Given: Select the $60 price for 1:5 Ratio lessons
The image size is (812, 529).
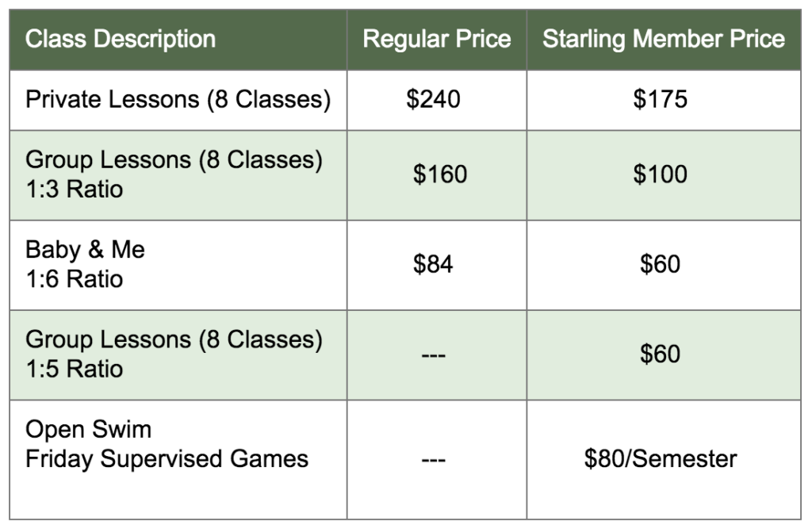Looking at the screenshot, I should point(664,355).
